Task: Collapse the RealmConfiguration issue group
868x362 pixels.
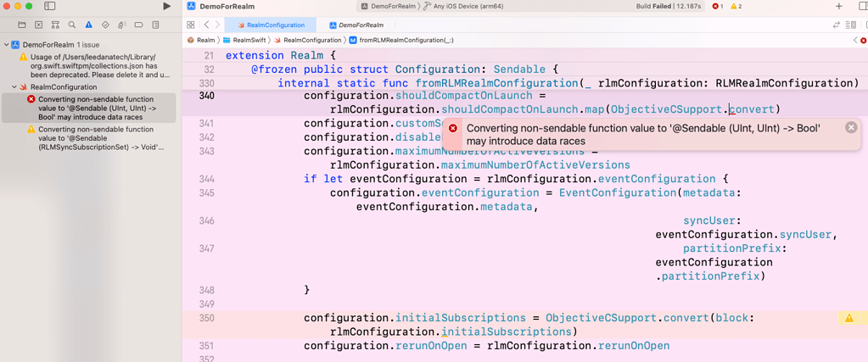Action: [x=14, y=86]
